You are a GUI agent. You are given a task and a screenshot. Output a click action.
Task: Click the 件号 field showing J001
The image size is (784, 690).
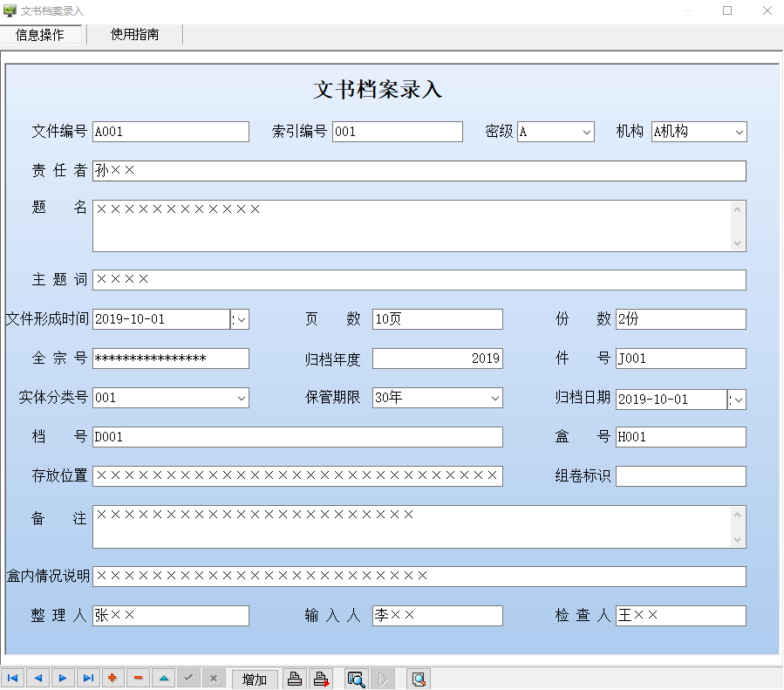pos(681,359)
